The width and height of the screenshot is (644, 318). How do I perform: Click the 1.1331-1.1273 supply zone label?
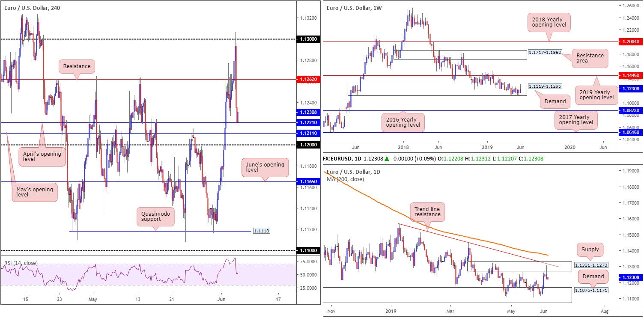coord(591,266)
